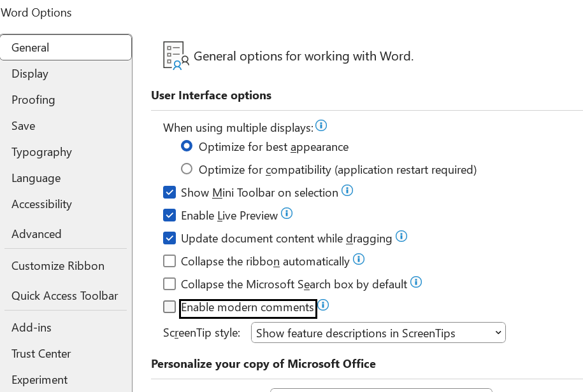Screen dimensions: 583x392
Task: Open the Trust Center category
Action: click(41, 354)
